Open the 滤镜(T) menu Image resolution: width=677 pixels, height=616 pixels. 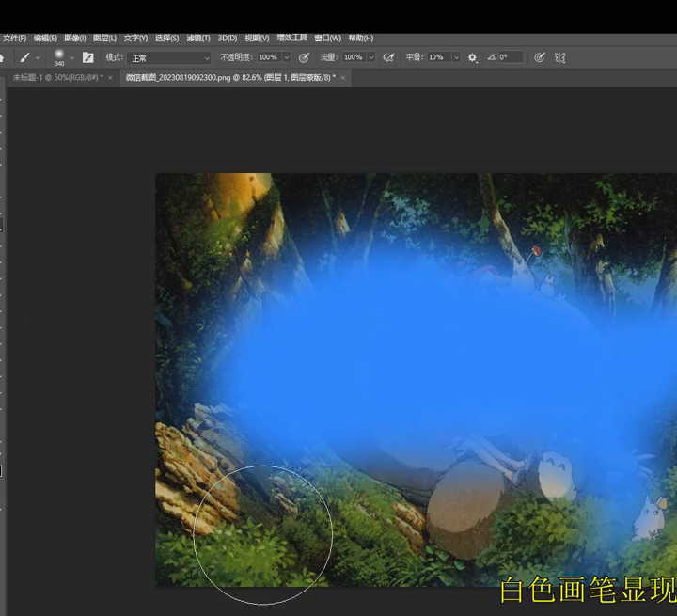tap(198, 39)
